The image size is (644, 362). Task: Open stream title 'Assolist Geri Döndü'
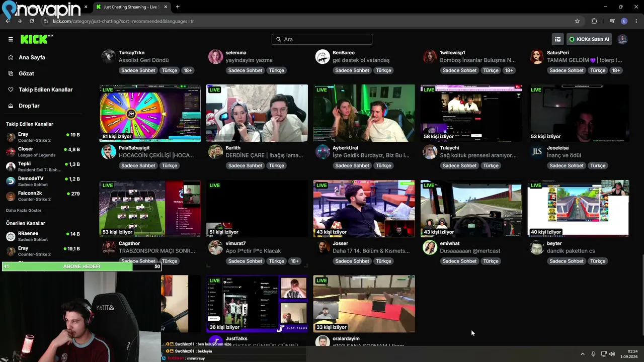(x=143, y=60)
